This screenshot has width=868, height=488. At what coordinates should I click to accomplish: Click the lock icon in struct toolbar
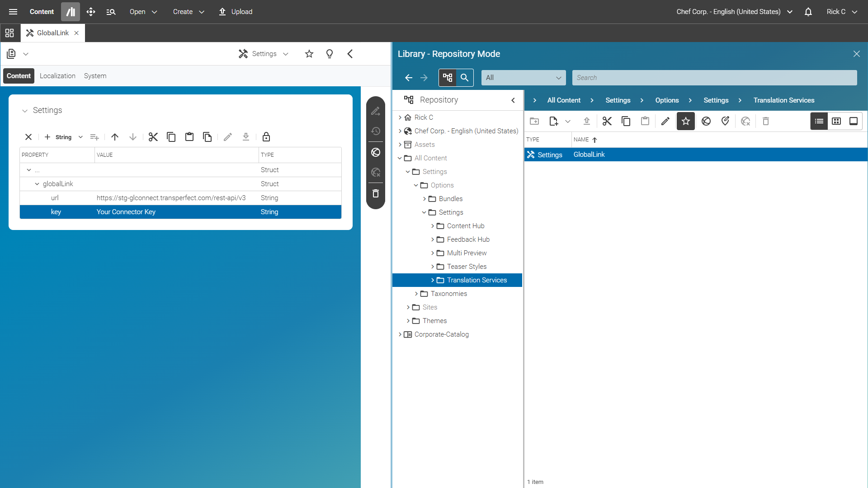(266, 137)
